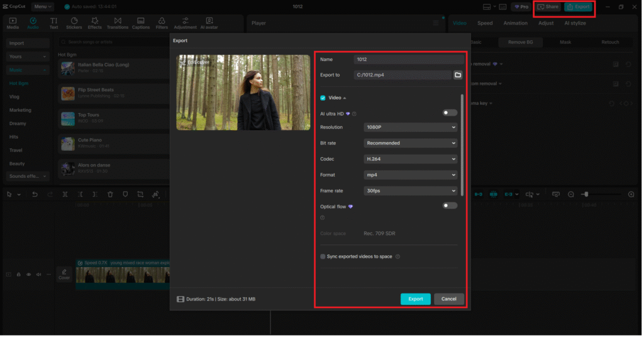Open the Menu in the title bar
Image resolution: width=644 pixels, height=340 pixels.
(x=43, y=7)
